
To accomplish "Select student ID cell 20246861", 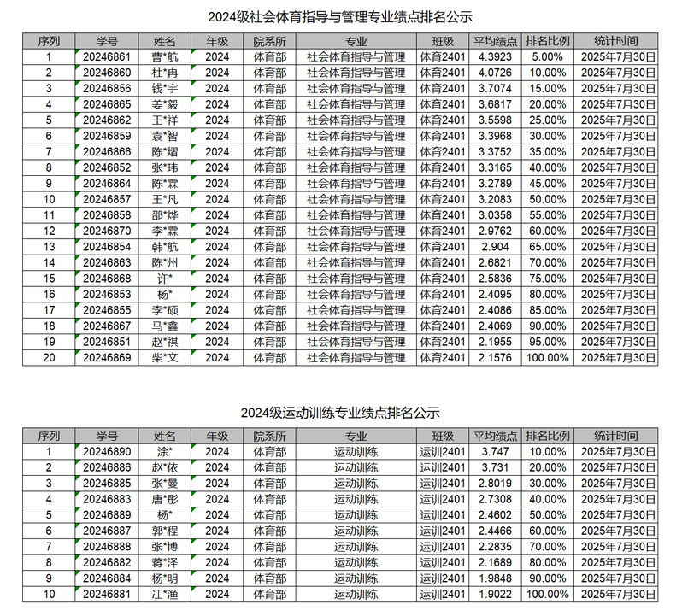I will (107, 57).
